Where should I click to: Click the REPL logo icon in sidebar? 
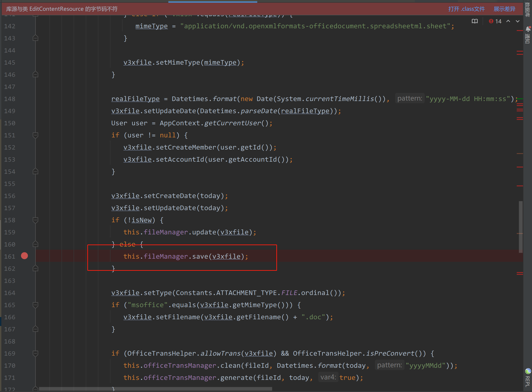click(528, 371)
